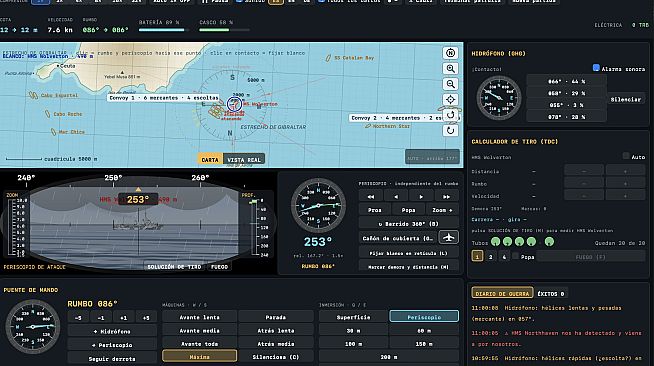Click the airplane icon beside deck gun
This screenshot has height=366, width=654.
448,238
